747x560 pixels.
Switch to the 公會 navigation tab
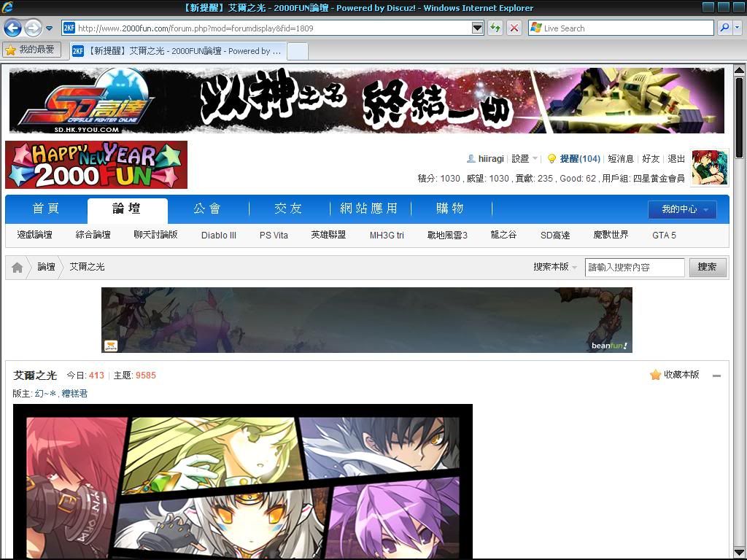coord(207,209)
